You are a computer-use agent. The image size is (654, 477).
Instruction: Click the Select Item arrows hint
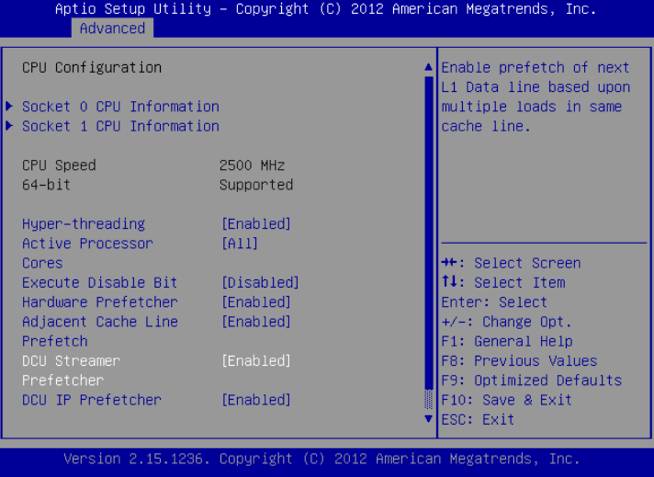click(503, 283)
